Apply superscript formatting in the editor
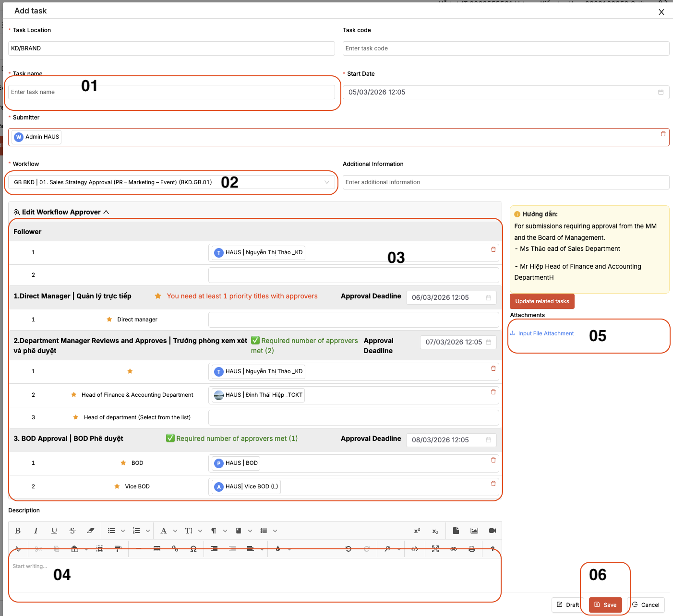This screenshot has width=673, height=616. [x=417, y=531]
